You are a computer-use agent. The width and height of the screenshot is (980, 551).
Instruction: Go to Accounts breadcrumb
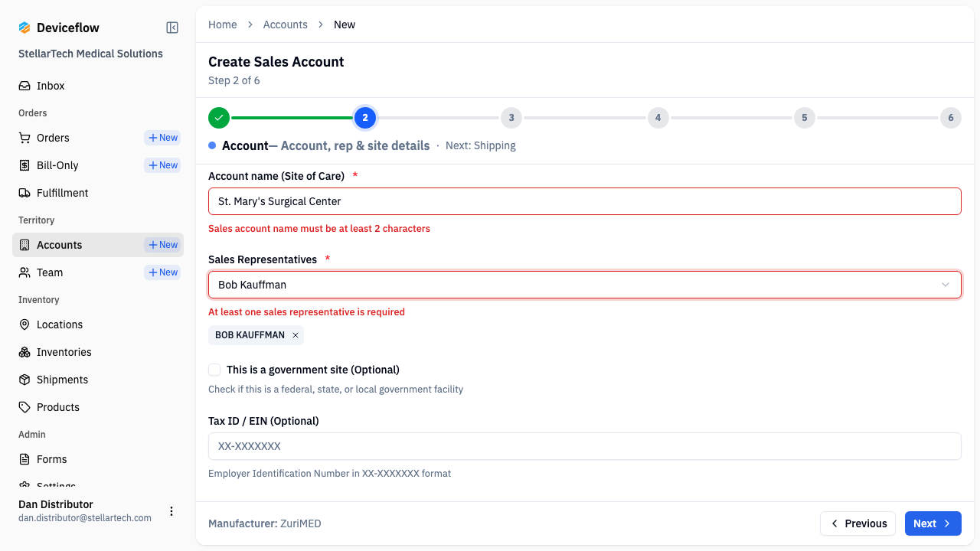tap(285, 24)
